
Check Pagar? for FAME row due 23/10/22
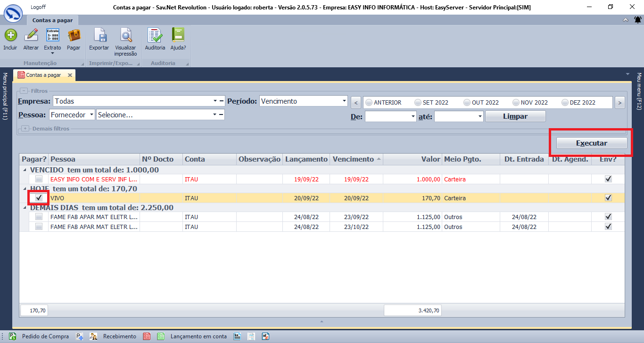(x=39, y=227)
